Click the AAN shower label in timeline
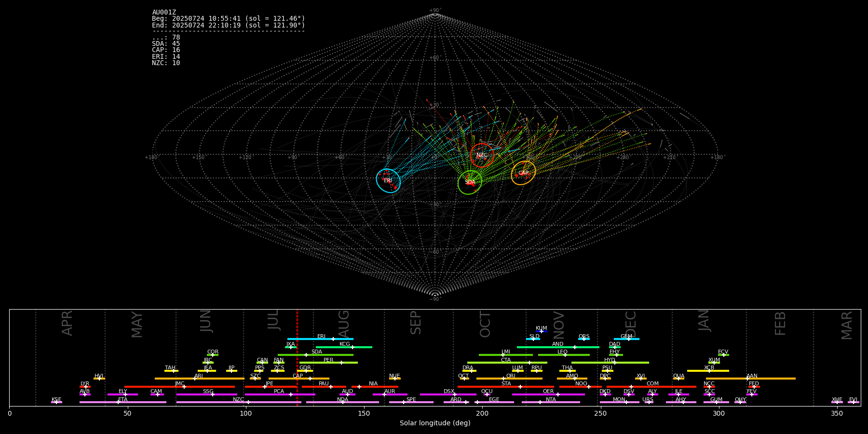This screenshot has width=868, height=434. pos(752,376)
